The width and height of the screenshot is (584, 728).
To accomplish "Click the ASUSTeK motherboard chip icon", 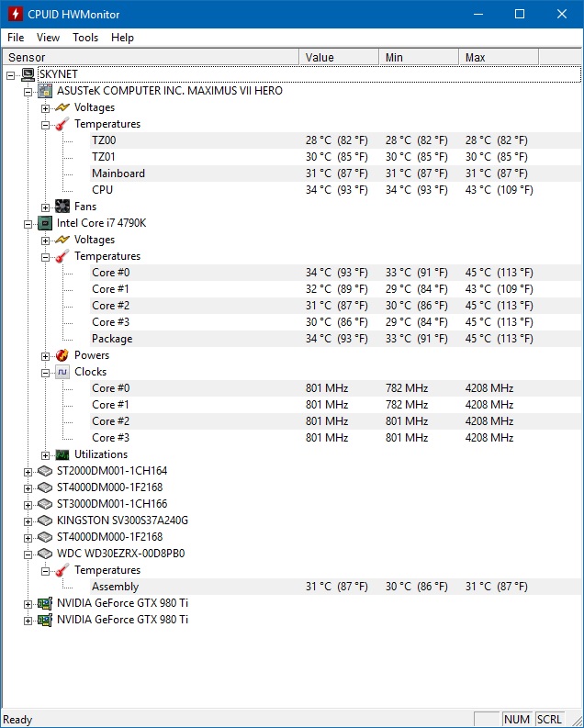I will (x=45, y=91).
